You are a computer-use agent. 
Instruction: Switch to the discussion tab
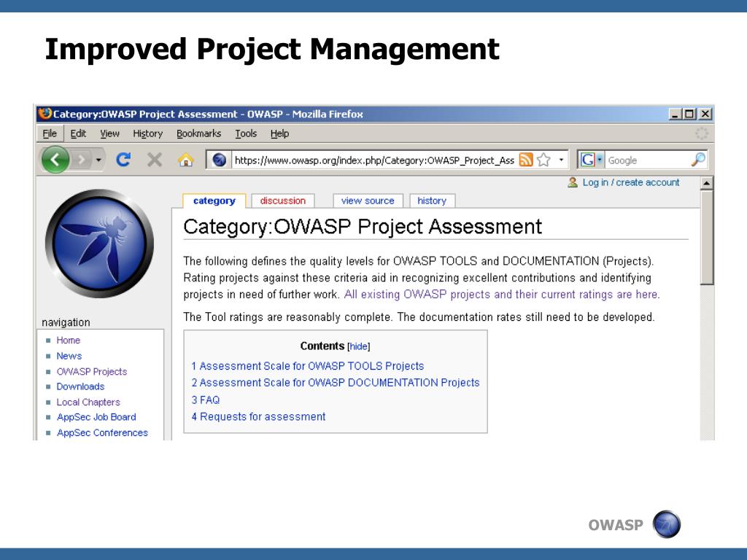point(283,201)
